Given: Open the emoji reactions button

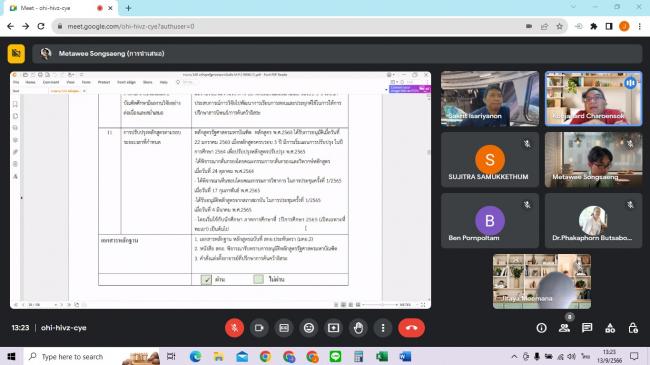Looking at the screenshot, I should pos(309,328).
